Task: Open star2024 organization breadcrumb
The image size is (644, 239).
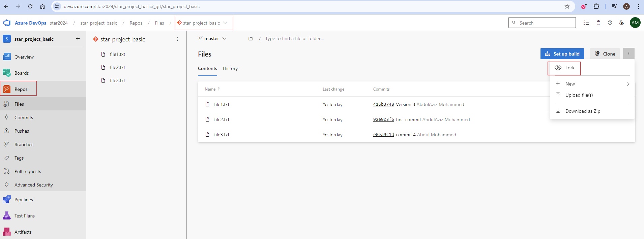Action: pos(59,23)
